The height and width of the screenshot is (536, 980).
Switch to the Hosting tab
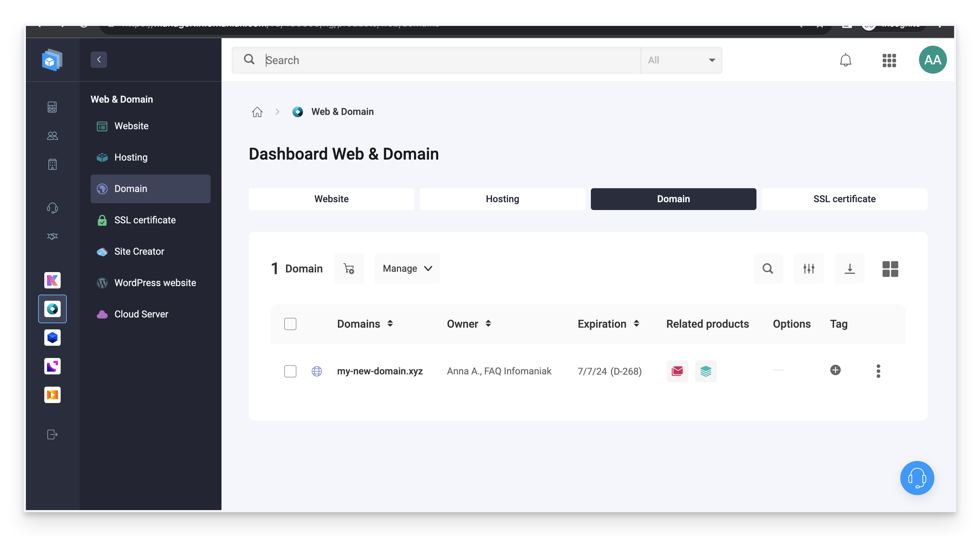502,199
